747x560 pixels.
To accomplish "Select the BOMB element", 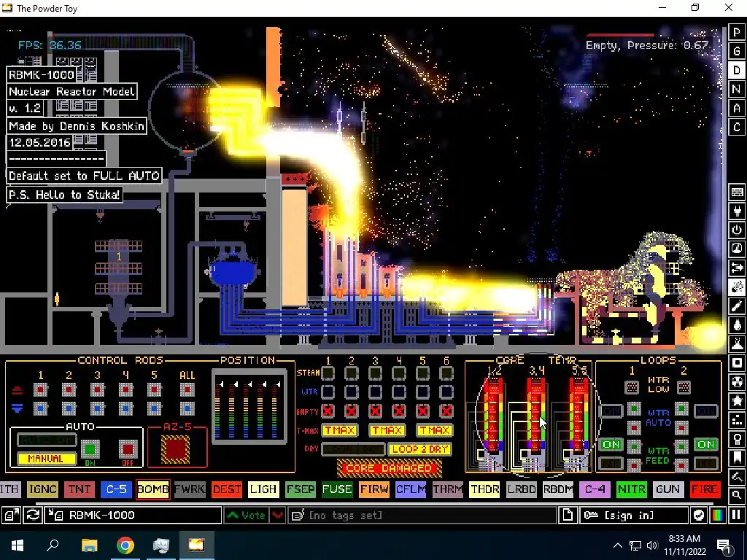I will tap(152, 489).
